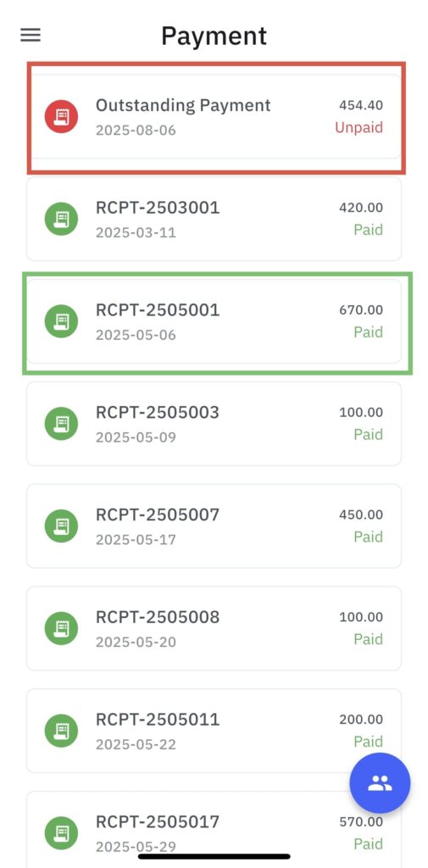Tap the green icon beside RCPT-2505007

tap(62, 526)
